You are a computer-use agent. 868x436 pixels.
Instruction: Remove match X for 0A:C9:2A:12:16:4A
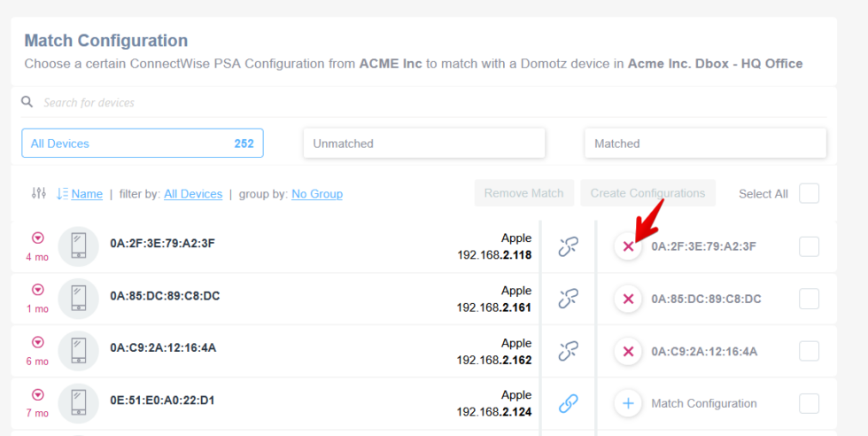coord(628,352)
